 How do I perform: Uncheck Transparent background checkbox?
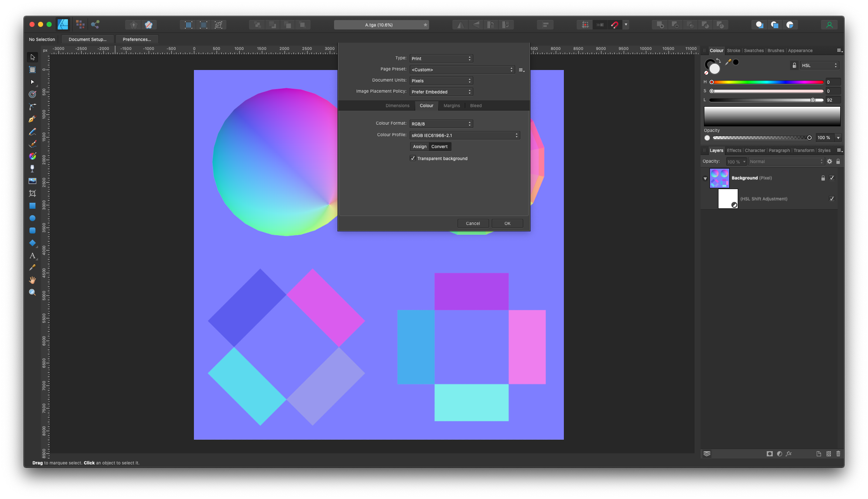[413, 158]
